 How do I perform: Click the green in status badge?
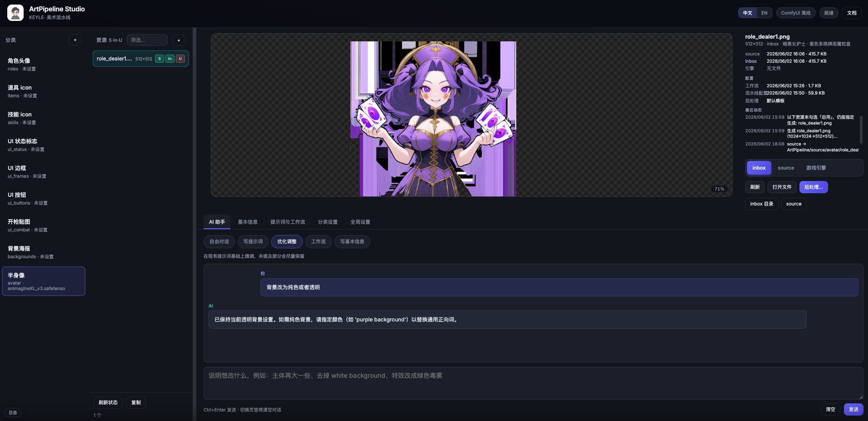click(170, 59)
